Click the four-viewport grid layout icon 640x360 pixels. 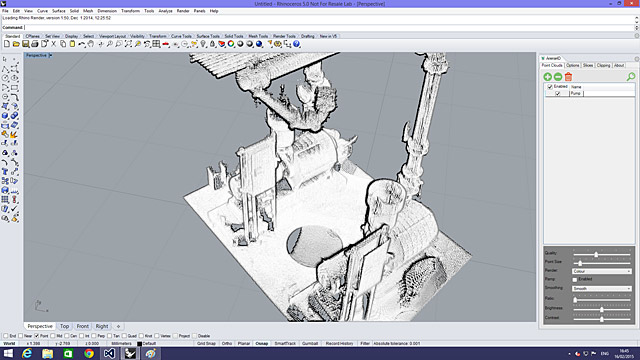(x=156, y=44)
